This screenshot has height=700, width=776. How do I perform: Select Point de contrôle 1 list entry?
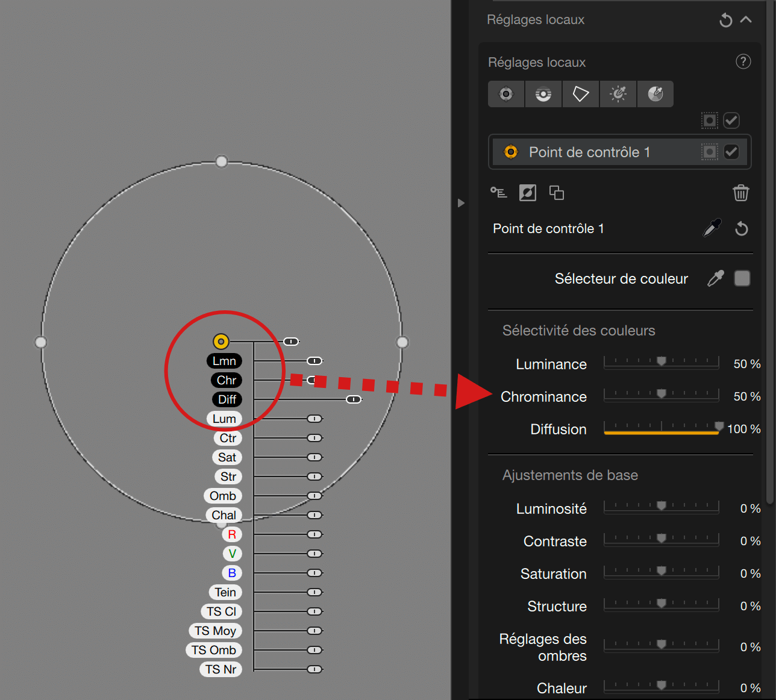(x=619, y=152)
